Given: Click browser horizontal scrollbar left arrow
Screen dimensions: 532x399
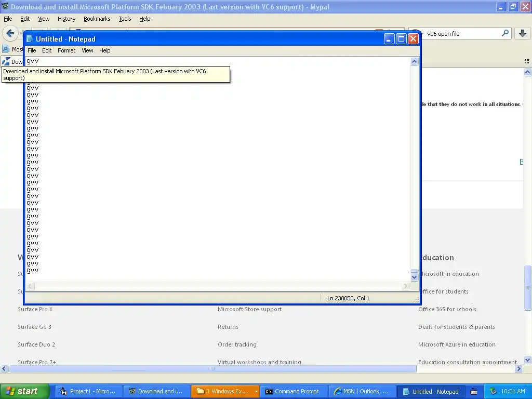Looking at the screenshot, I should coord(4,369).
